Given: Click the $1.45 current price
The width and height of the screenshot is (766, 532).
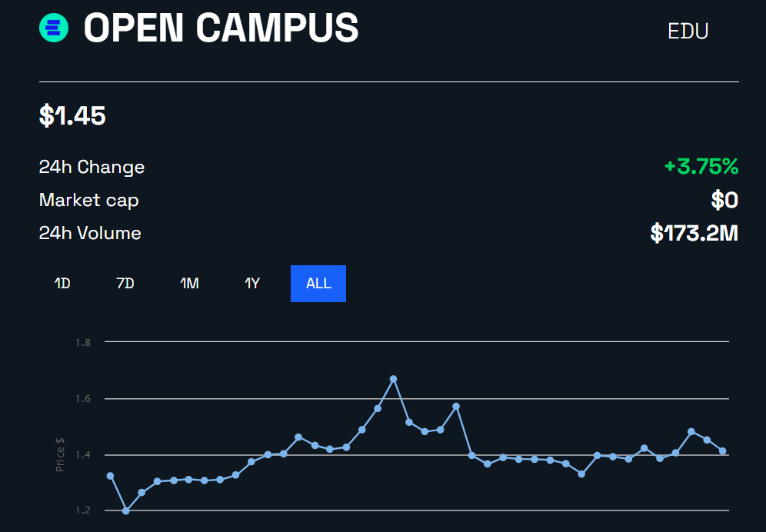Looking at the screenshot, I should 72,116.
